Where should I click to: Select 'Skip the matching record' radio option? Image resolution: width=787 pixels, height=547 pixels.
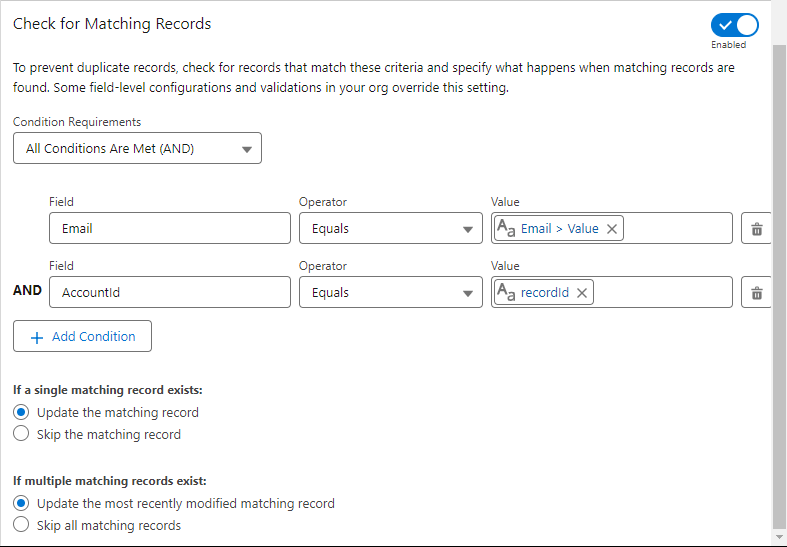tap(21, 434)
